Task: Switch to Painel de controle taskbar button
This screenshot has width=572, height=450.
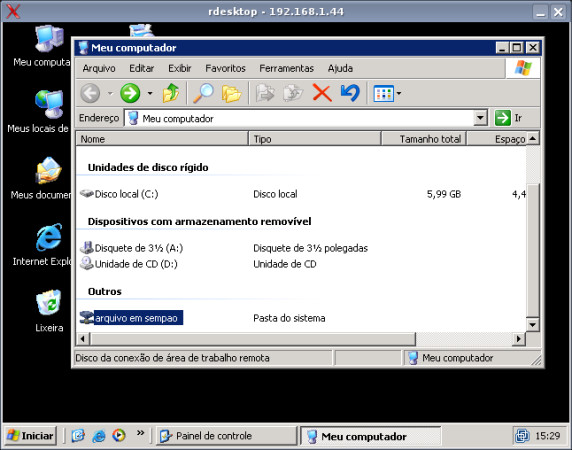Action: click(x=226, y=436)
